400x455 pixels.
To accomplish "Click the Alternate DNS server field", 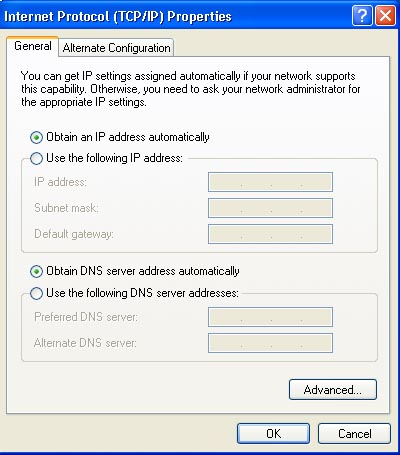I will 270,343.
